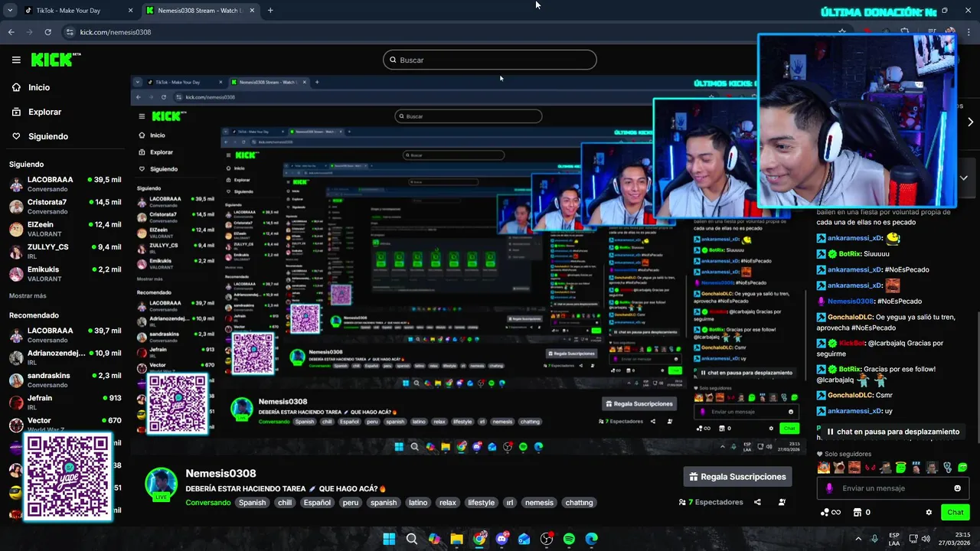Open ZULLYY_CS channel in sidebar
Image resolution: width=980 pixels, height=551 pixels.
[65, 251]
